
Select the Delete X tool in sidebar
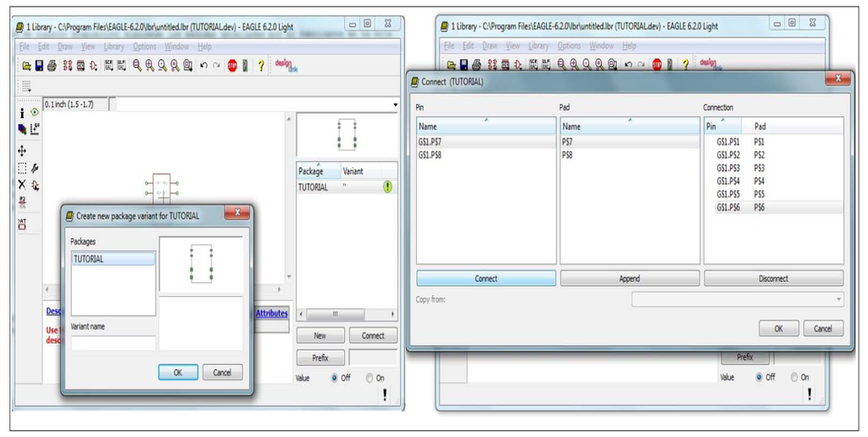point(22,184)
